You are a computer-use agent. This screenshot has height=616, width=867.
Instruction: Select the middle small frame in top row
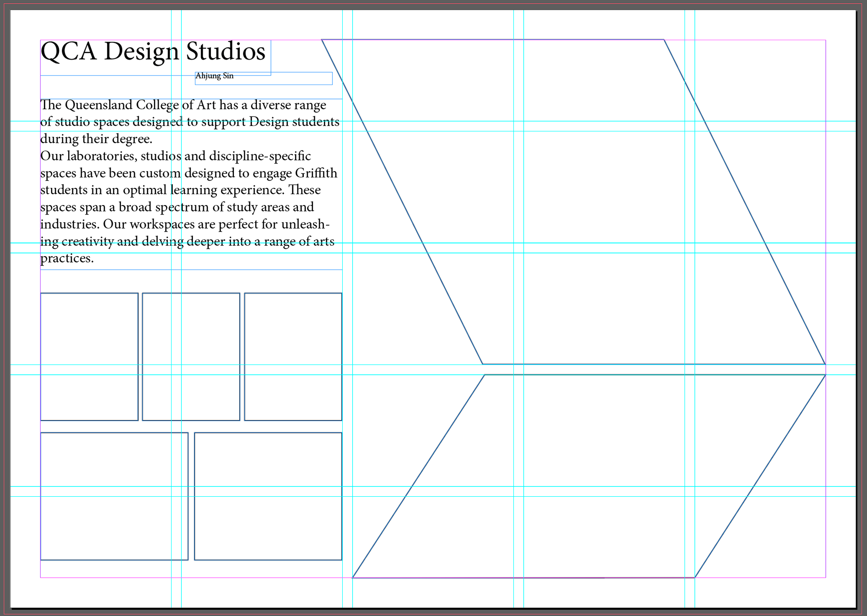click(x=191, y=356)
